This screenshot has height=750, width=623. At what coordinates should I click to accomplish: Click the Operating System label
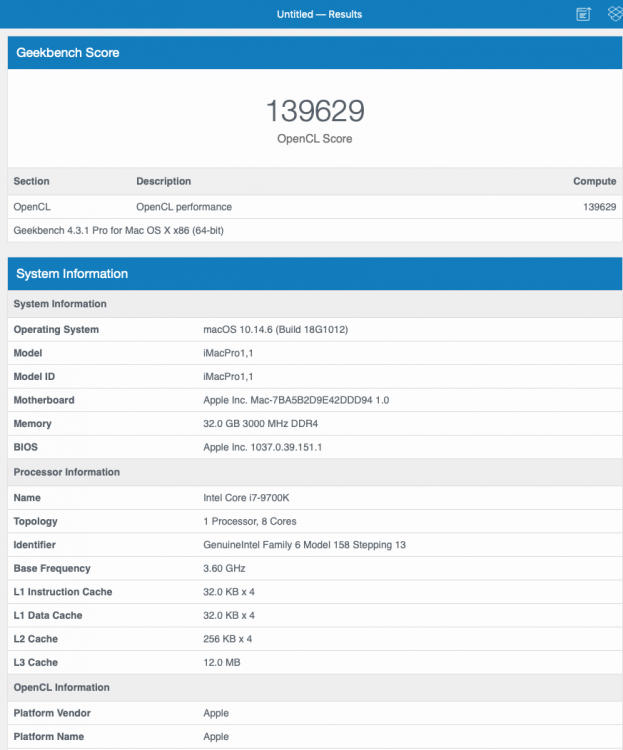coord(56,330)
